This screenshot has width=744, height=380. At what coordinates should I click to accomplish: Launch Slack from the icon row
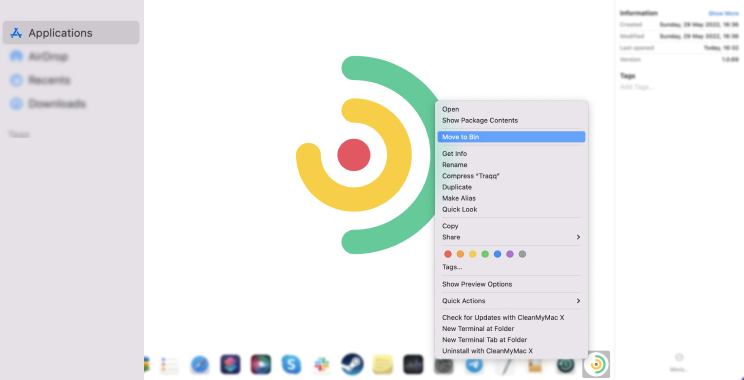pyautogui.click(x=322, y=365)
